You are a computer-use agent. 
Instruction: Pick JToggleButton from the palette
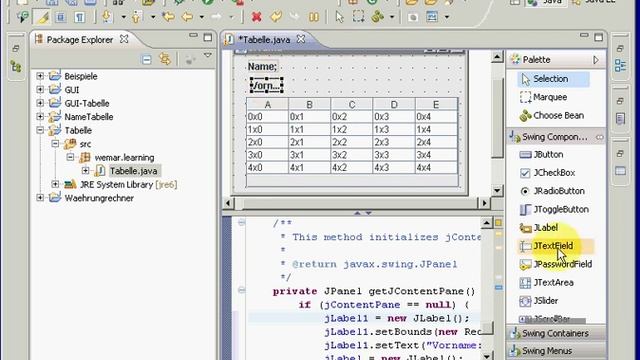pyautogui.click(x=554, y=209)
